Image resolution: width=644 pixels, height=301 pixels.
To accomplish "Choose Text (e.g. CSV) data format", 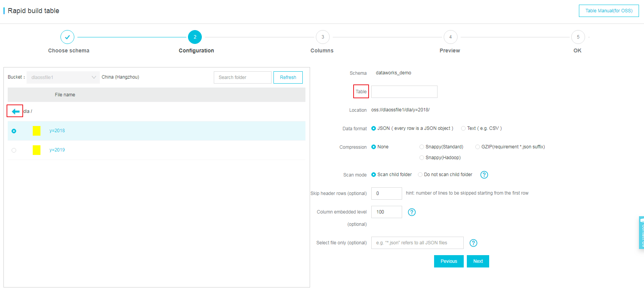I will [463, 128].
